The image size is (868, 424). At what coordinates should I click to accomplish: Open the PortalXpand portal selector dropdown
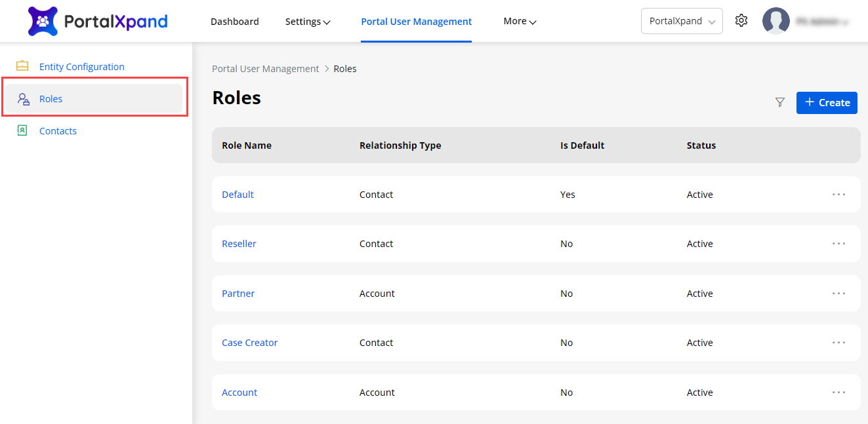(x=682, y=21)
